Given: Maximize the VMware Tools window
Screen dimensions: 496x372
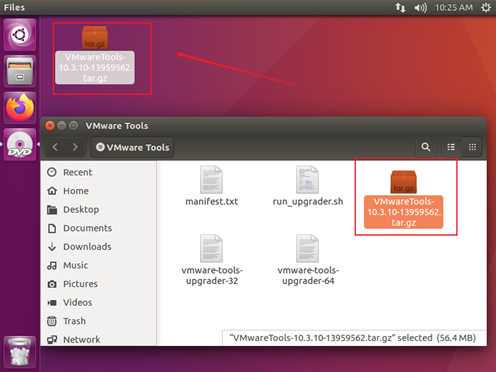Looking at the screenshot, I should click(73, 126).
